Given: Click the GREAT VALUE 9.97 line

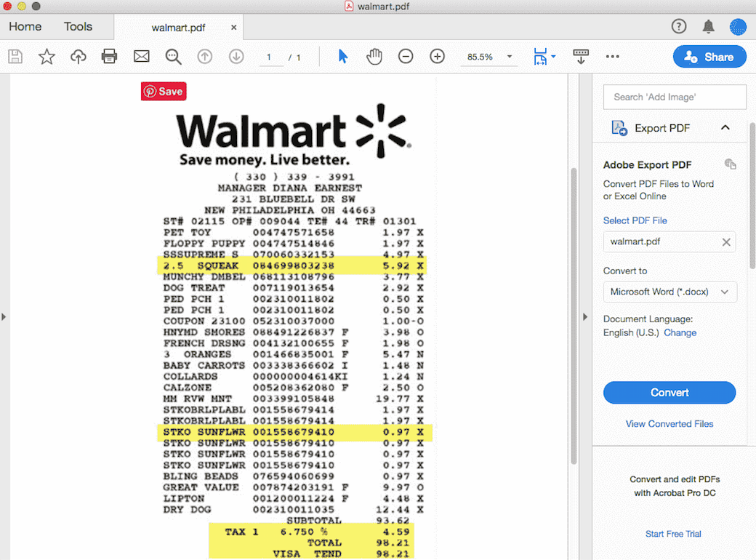Looking at the screenshot, I should (293, 488).
